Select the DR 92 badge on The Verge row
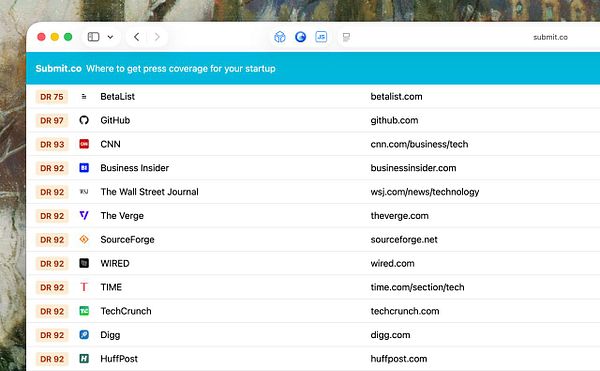Screen dimensions: 600x371 pyautogui.click(x=52, y=216)
